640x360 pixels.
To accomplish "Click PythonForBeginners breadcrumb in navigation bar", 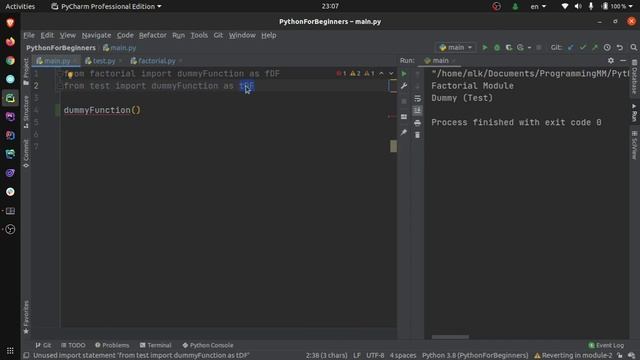I will pos(61,48).
